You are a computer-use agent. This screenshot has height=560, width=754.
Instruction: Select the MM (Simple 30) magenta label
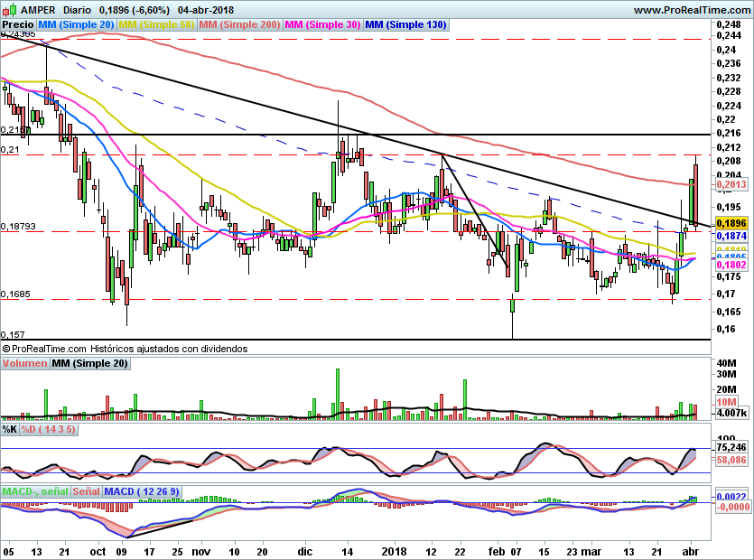coord(322,24)
